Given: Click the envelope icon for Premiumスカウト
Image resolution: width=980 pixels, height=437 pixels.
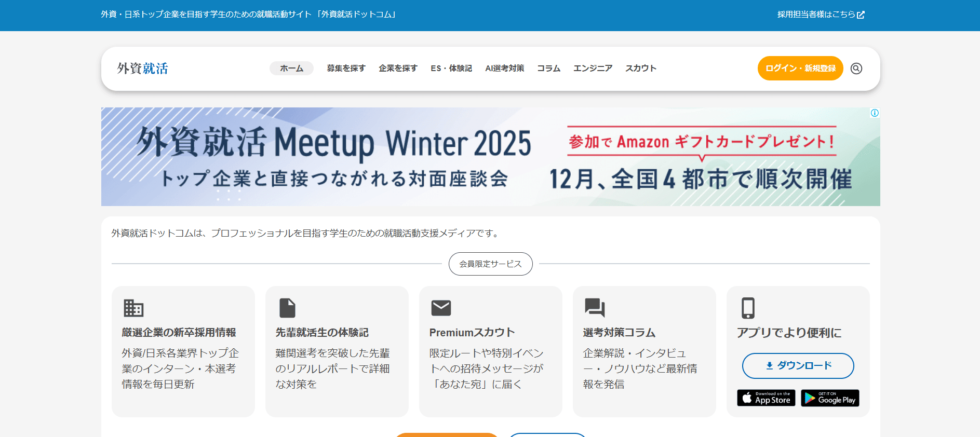Looking at the screenshot, I should point(441,308).
